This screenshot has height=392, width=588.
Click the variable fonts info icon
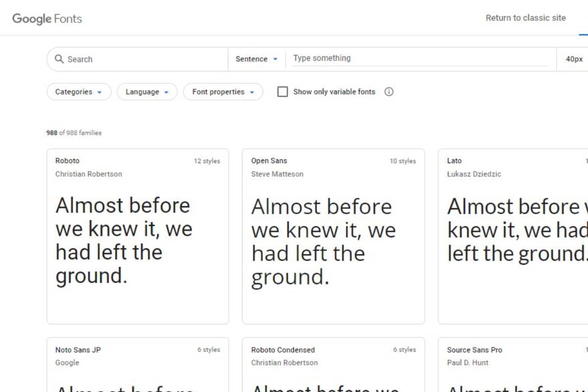point(389,92)
